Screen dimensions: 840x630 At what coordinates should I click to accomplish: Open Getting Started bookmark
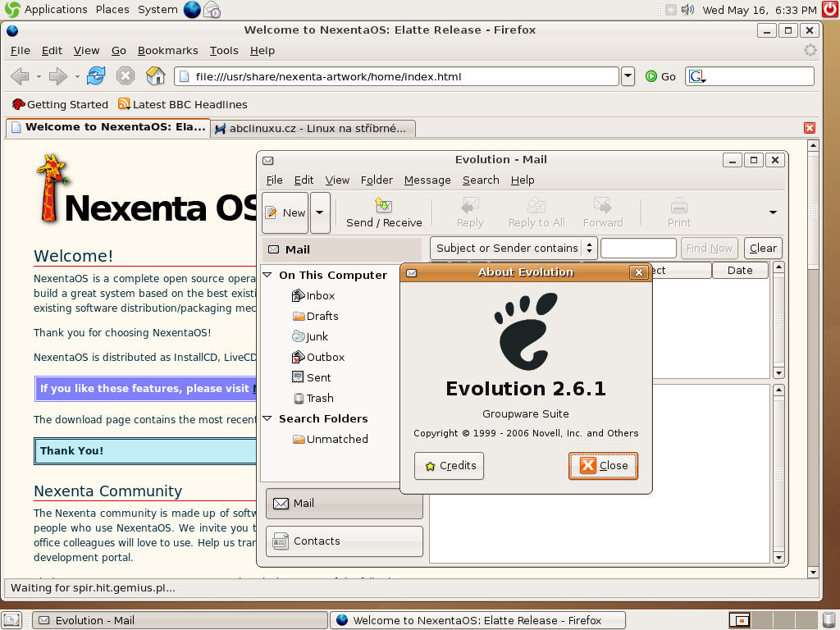coord(60,104)
